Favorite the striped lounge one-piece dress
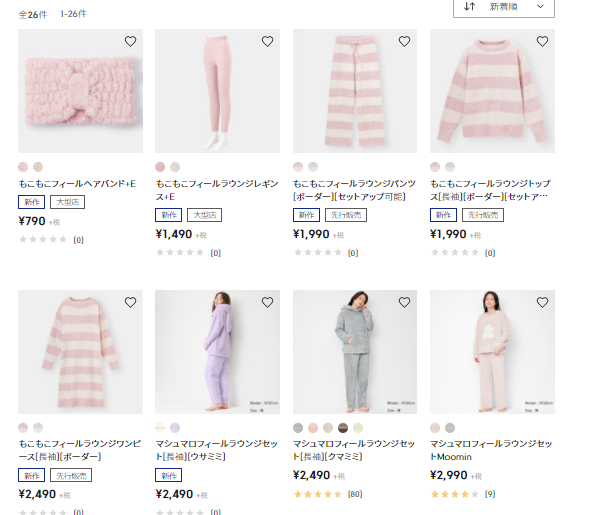This screenshot has width=591, height=515. pyautogui.click(x=130, y=302)
